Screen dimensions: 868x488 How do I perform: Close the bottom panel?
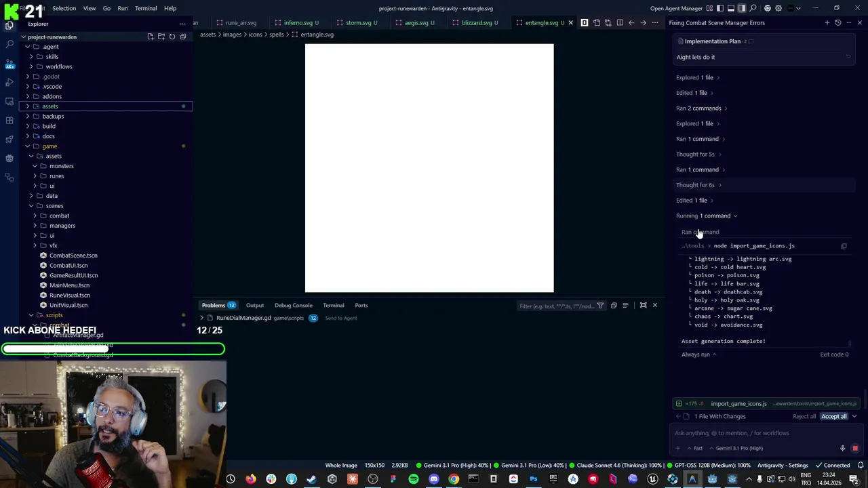[x=655, y=306]
